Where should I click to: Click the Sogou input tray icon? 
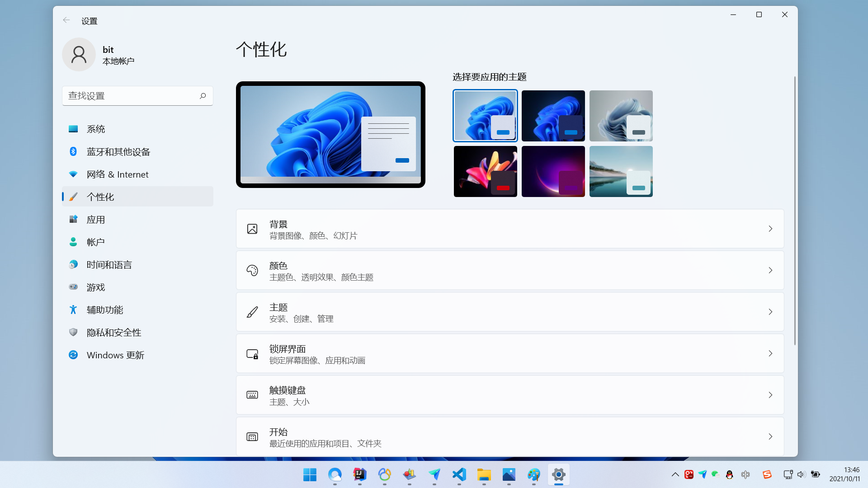tap(767, 474)
